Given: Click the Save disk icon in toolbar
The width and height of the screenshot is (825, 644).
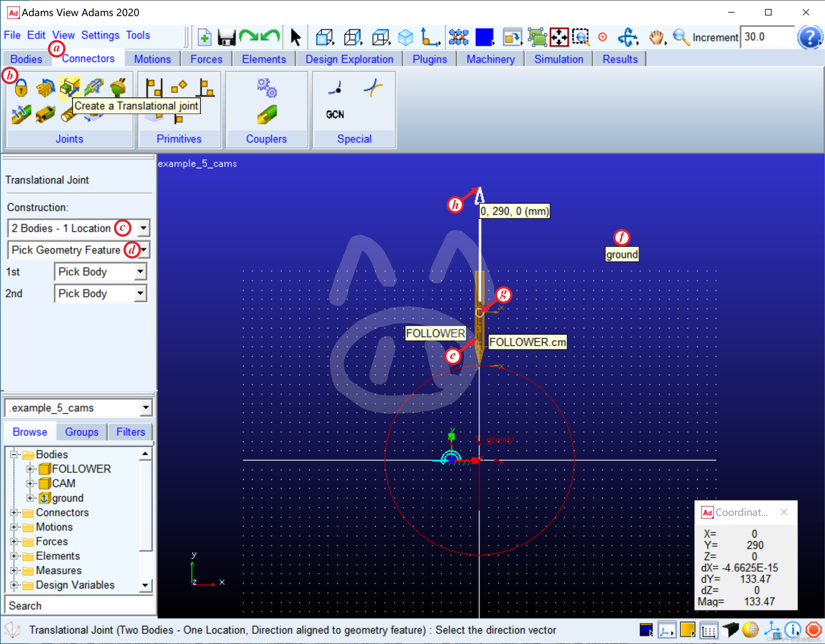Looking at the screenshot, I should point(227,37).
